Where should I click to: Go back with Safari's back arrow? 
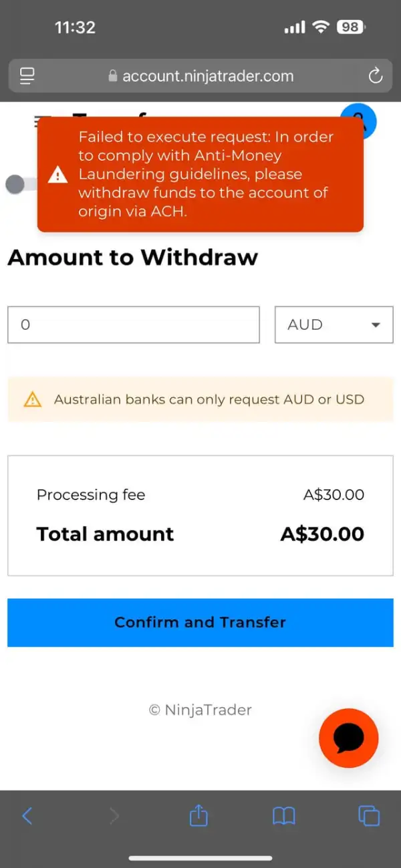[x=27, y=815]
